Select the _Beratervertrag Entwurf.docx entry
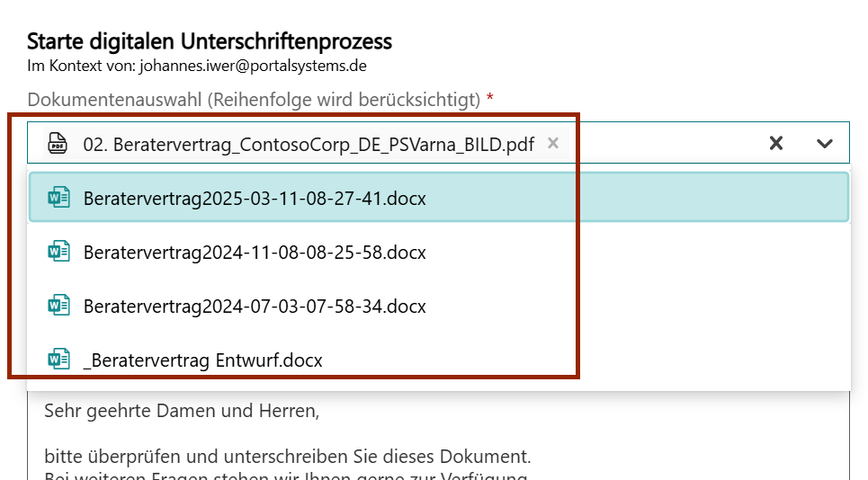Image resolution: width=868 pixels, height=480 pixels. click(x=202, y=360)
